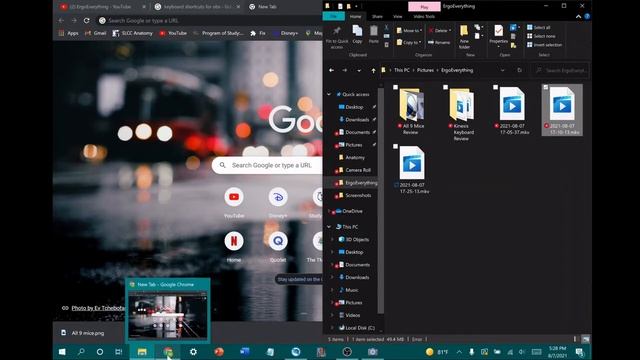The image size is (640, 360).
Task: Click the pink Play contextual tab
Action: click(x=424, y=7)
